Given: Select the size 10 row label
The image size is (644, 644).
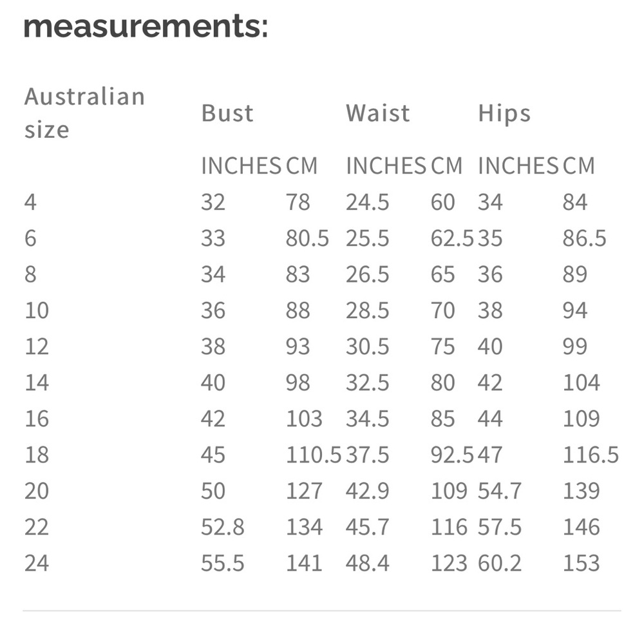Looking at the screenshot, I should pos(37,310).
